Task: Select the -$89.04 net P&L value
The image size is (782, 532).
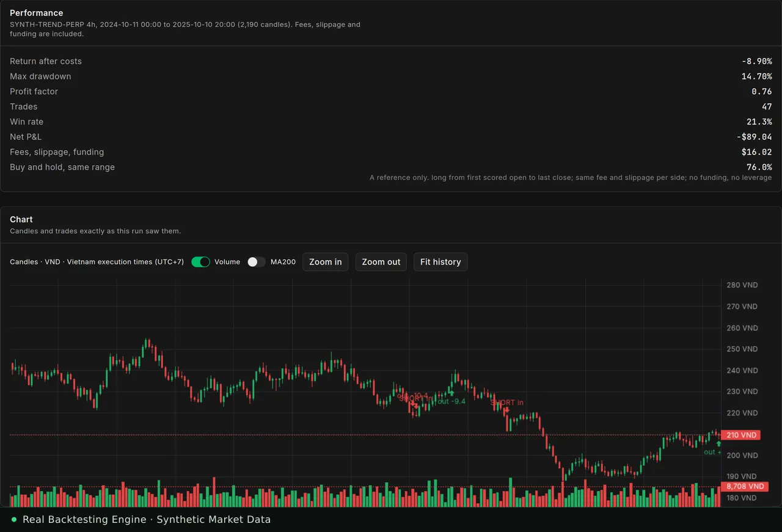Action: [755, 137]
